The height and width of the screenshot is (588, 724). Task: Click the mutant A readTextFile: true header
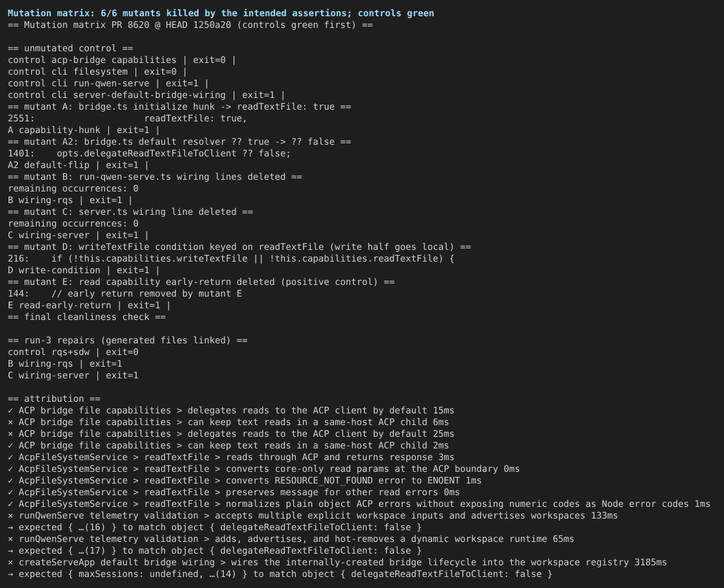pyautogui.click(x=179, y=106)
